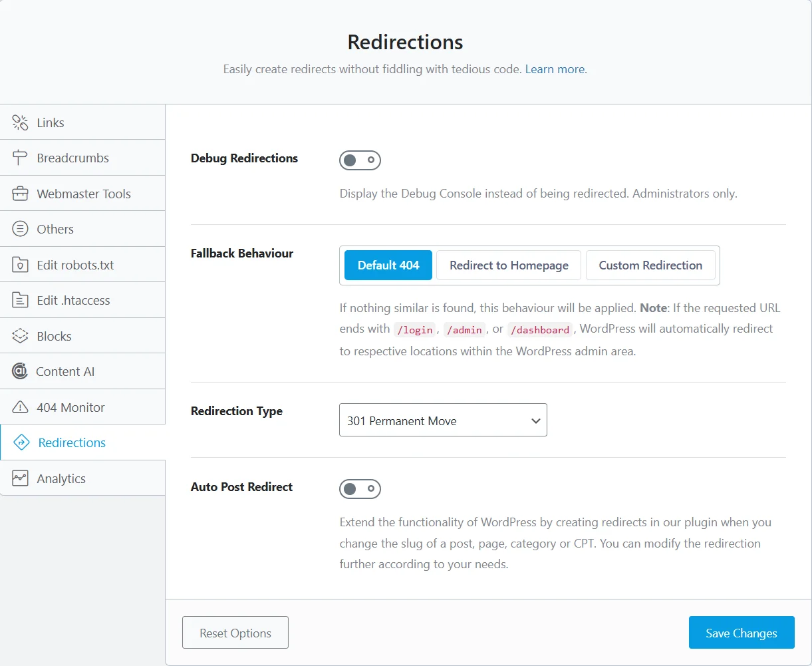
Task: Click the Auto Post Redirect label
Action: (241, 486)
